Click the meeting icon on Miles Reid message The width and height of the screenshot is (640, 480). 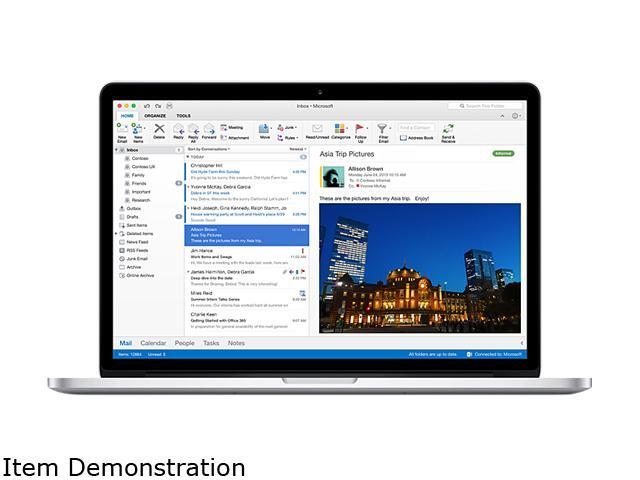coord(302,293)
